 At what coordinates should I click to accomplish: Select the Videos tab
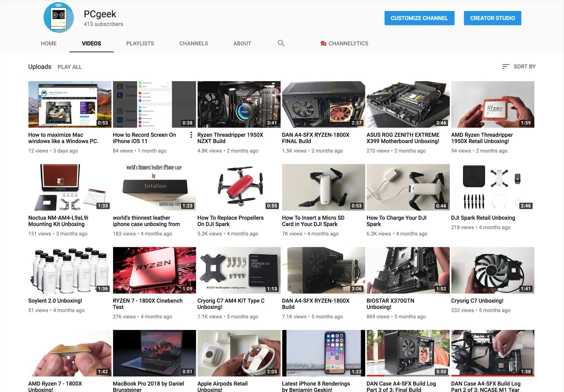[x=91, y=43]
